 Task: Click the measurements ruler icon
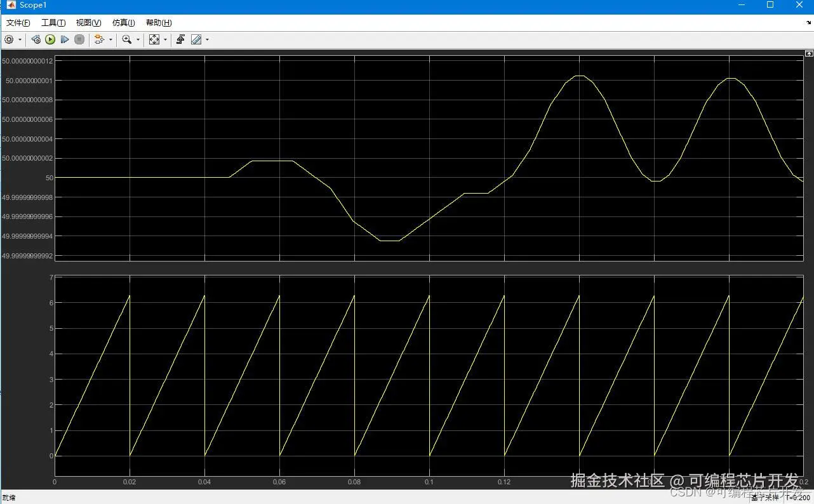click(196, 39)
